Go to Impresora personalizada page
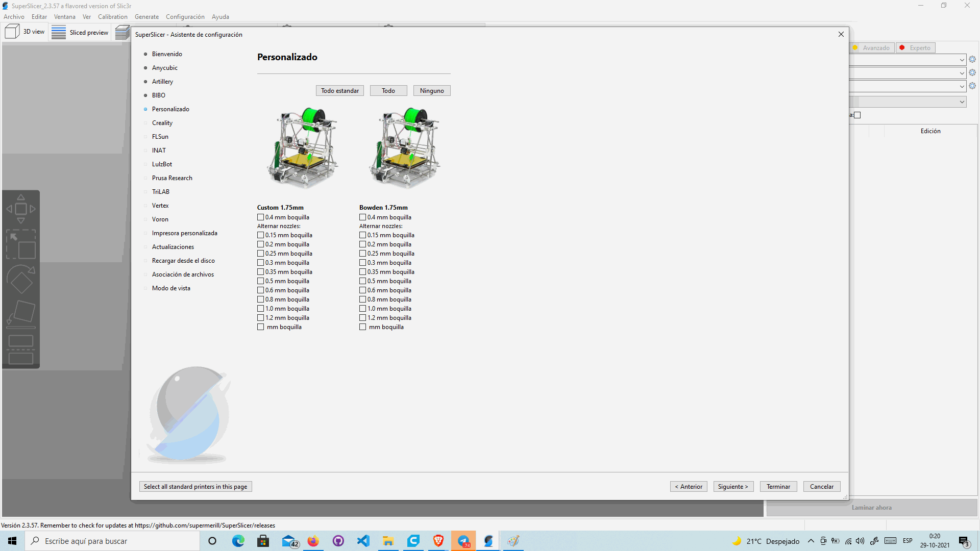Viewport: 980px width, 551px height. pos(184,233)
